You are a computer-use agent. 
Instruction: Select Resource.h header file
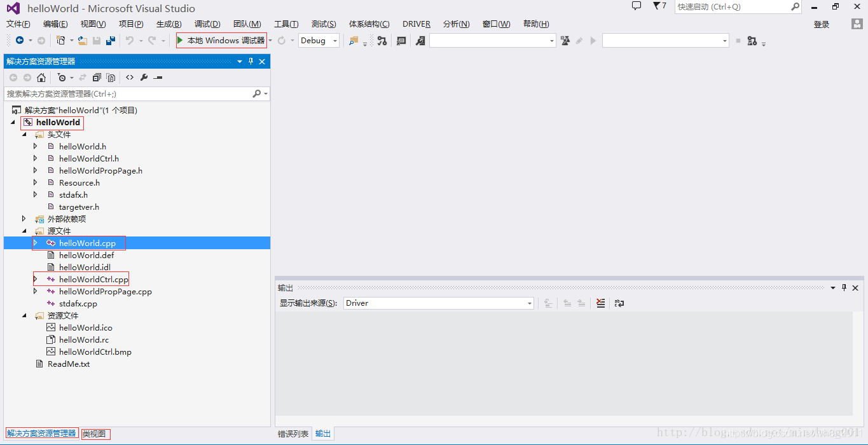[x=79, y=182]
